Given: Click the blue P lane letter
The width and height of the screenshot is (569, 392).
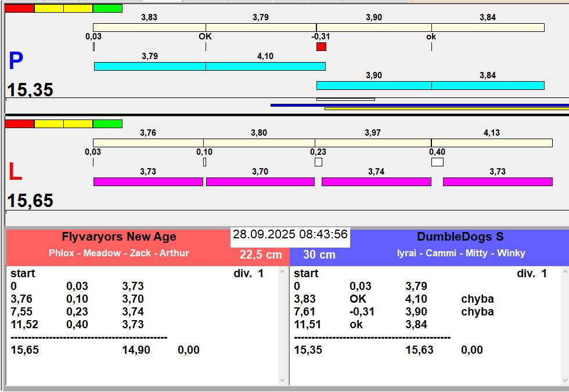Looking at the screenshot, I should tap(16, 61).
